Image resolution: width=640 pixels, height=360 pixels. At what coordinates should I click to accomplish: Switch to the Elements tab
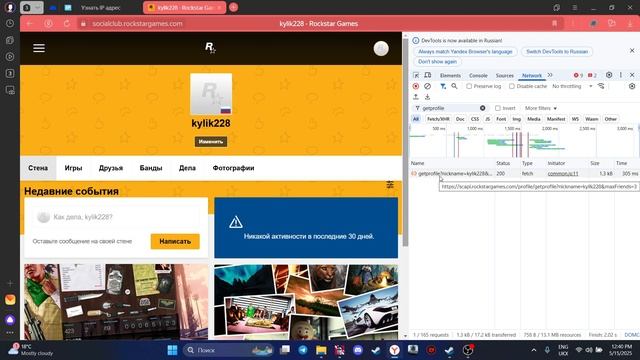tap(450, 76)
